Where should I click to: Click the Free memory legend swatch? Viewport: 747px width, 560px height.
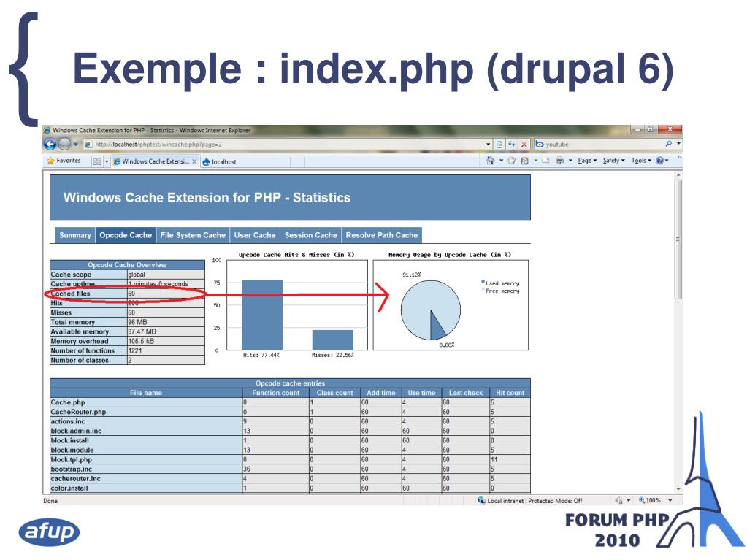483,290
